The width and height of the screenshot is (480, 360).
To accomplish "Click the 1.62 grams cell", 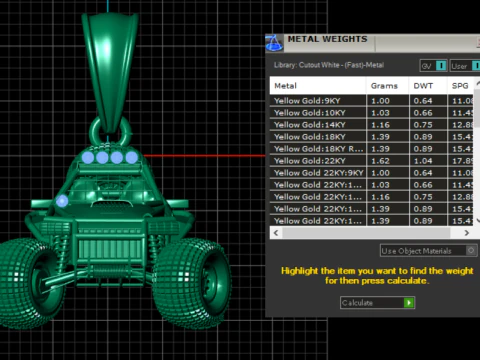I will click(x=387, y=161).
